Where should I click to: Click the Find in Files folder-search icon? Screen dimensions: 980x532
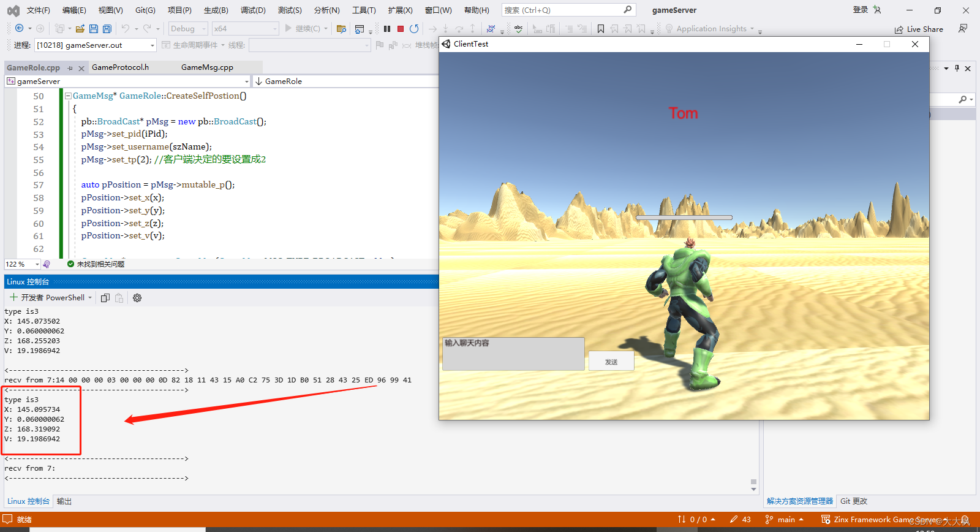point(342,29)
